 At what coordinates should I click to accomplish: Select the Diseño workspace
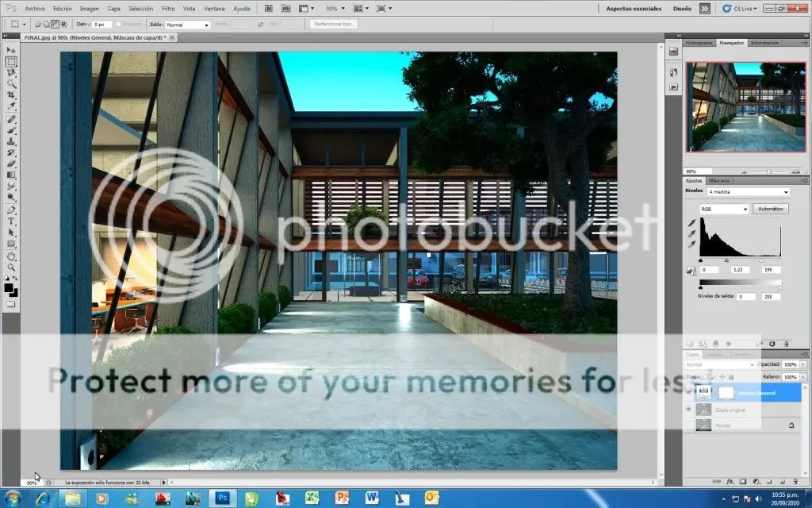[x=682, y=8]
